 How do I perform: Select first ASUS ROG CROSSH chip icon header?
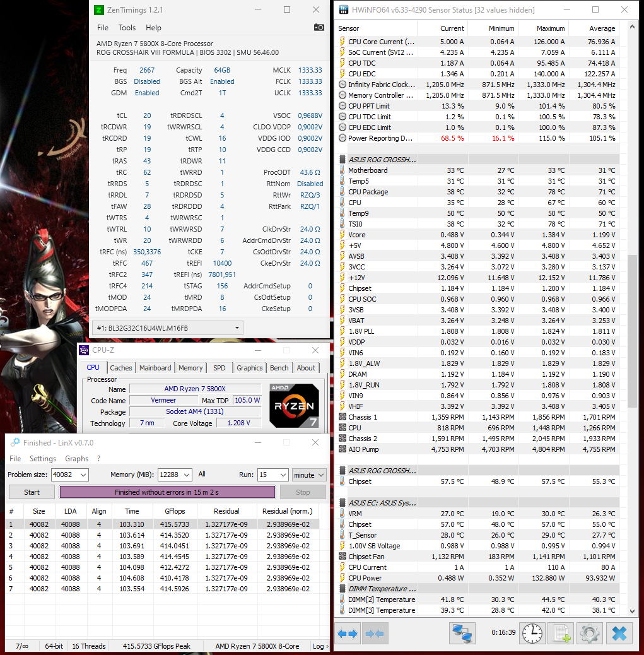point(342,159)
